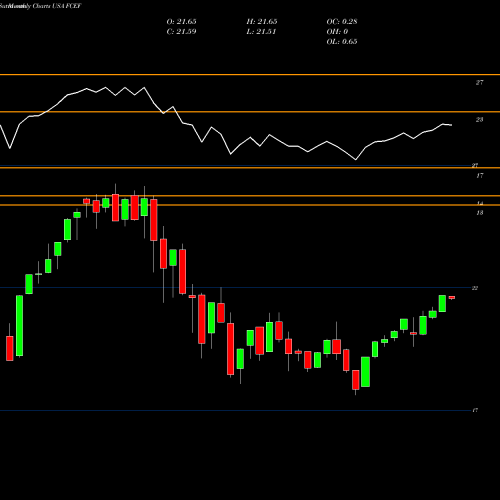Screen dimensions: 500x500
Task: Select the high price 'H: 21.65'
Action: tap(262, 22)
